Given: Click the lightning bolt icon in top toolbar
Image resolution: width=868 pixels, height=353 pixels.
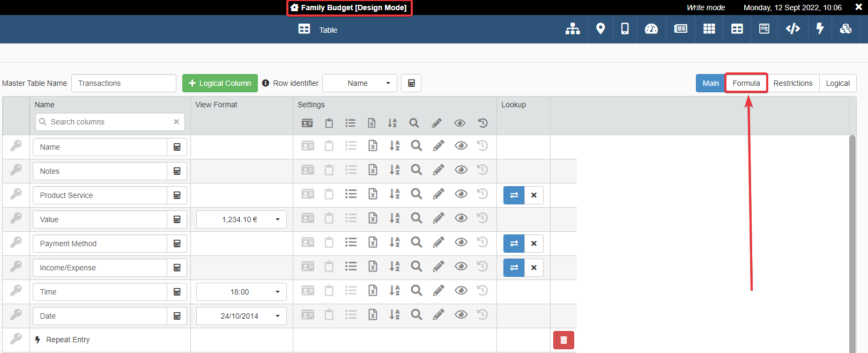Looking at the screenshot, I should [x=820, y=29].
